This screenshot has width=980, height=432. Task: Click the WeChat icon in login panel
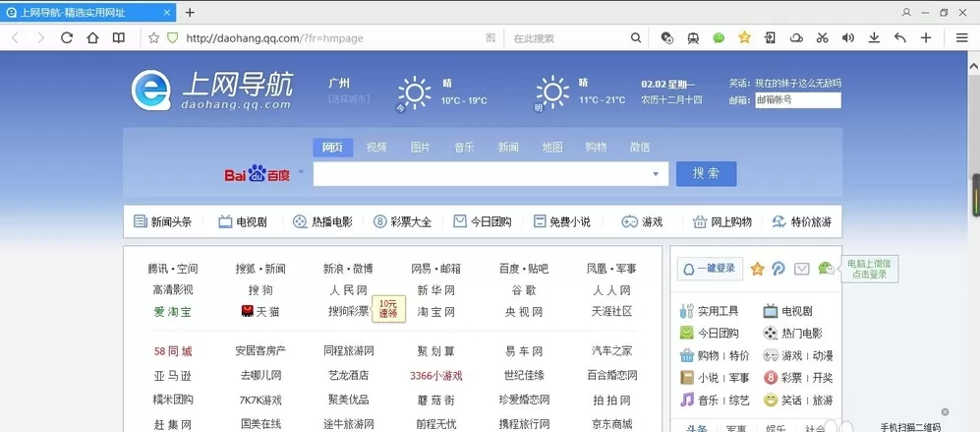(x=827, y=269)
